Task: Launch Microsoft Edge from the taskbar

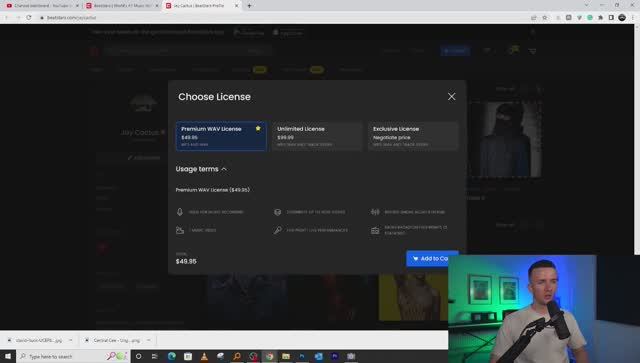Action: click(172, 356)
